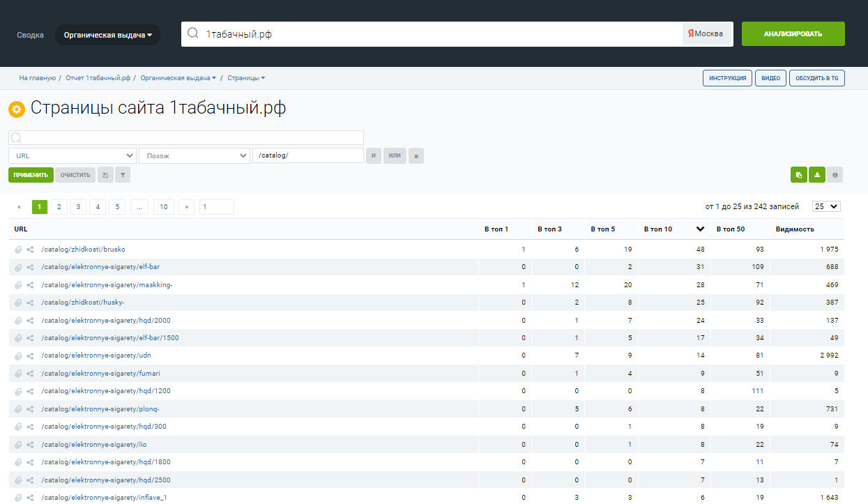Add an ИЛИ condition to the filter
This screenshot has height=504, width=868.
point(395,155)
